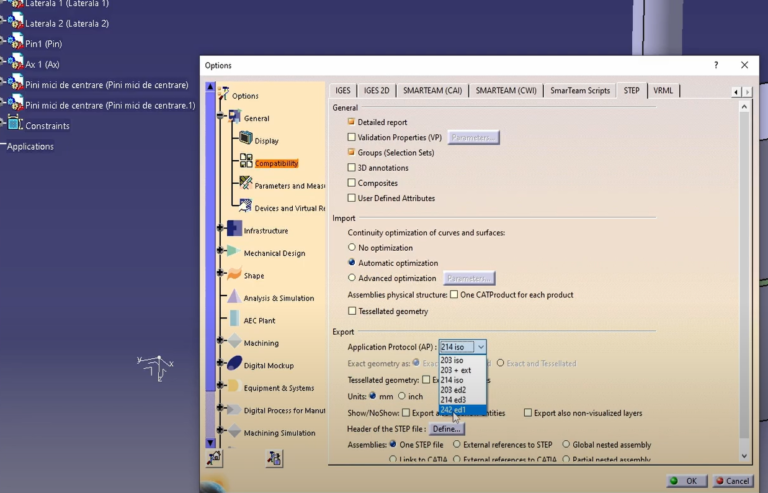Collapse the Application Protocol dropdown arrow

click(481, 347)
